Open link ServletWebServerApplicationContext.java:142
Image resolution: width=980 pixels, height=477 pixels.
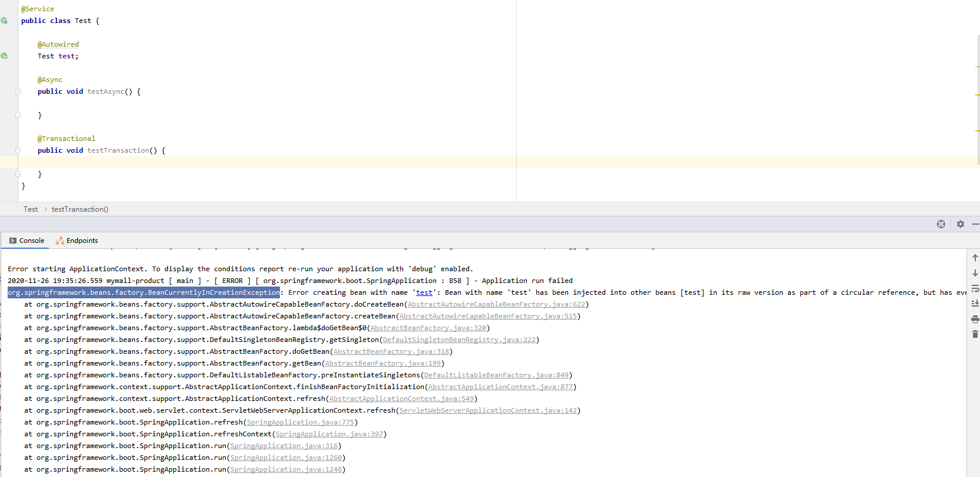click(489, 410)
